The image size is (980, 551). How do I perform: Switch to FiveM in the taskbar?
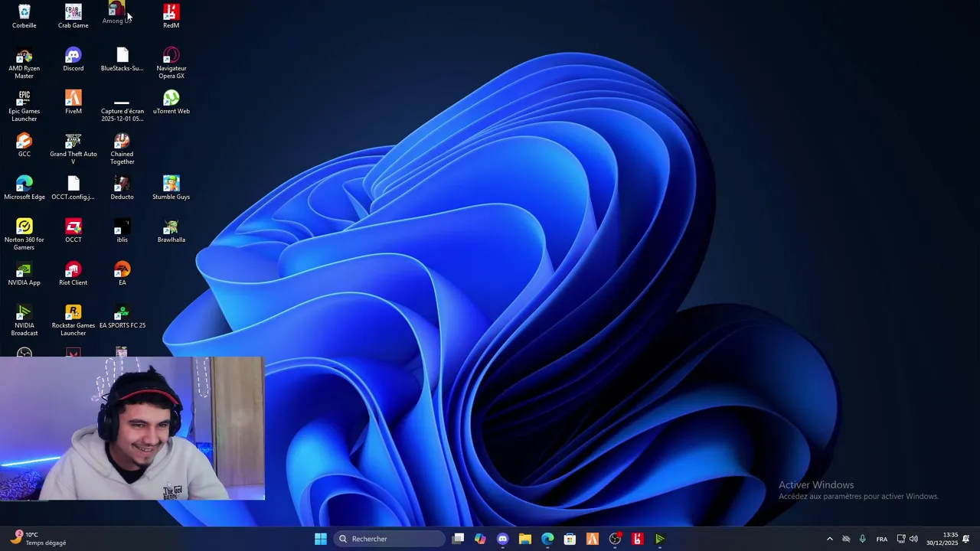point(592,539)
